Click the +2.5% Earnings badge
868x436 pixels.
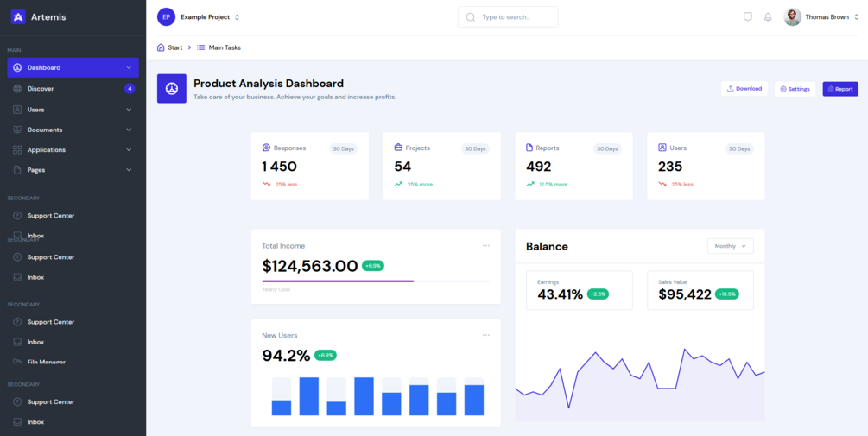(x=598, y=294)
